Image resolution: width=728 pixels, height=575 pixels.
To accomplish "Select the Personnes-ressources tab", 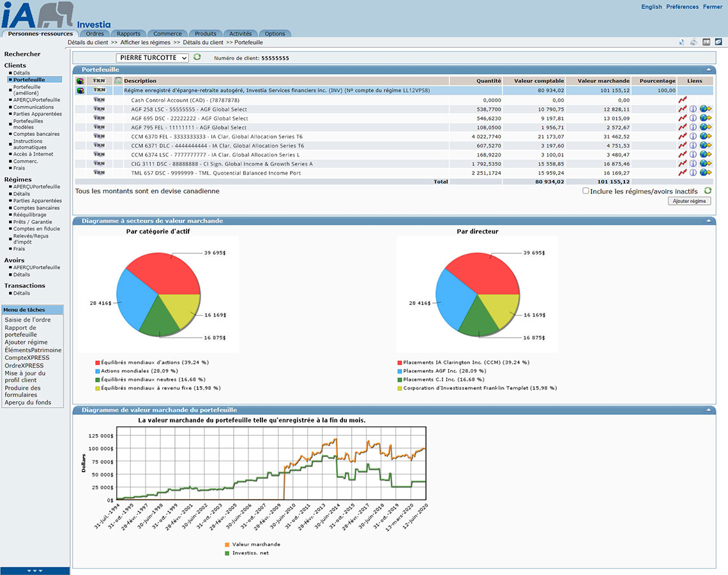I will [40, 33].
